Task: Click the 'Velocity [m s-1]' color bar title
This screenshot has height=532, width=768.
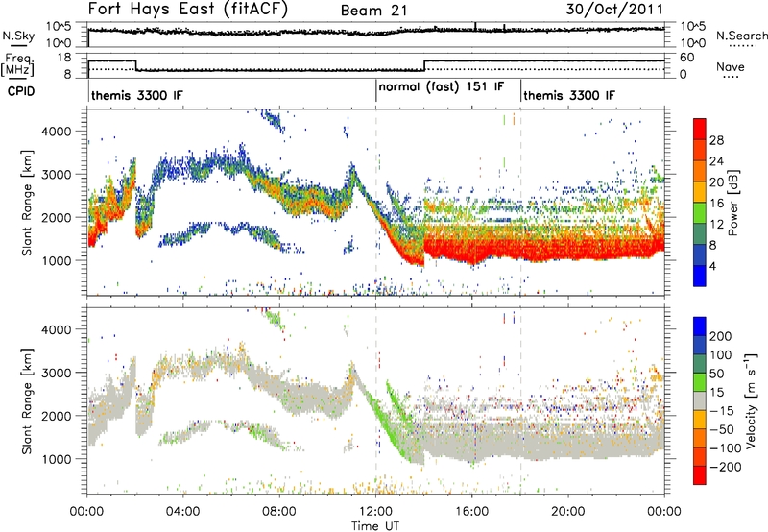Action: click(x=752, y=400)
